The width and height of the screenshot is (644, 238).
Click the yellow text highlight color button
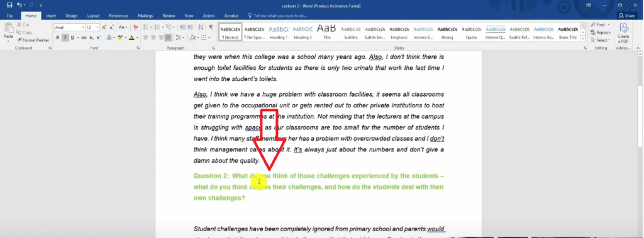(x=119, y=38)
